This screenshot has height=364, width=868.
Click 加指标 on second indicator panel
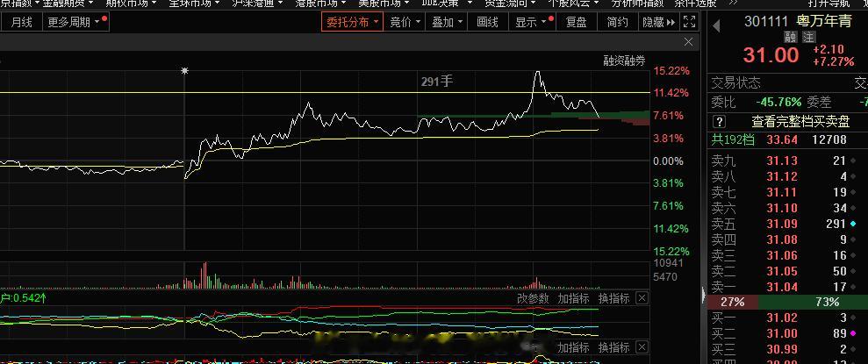coord(573,347)
